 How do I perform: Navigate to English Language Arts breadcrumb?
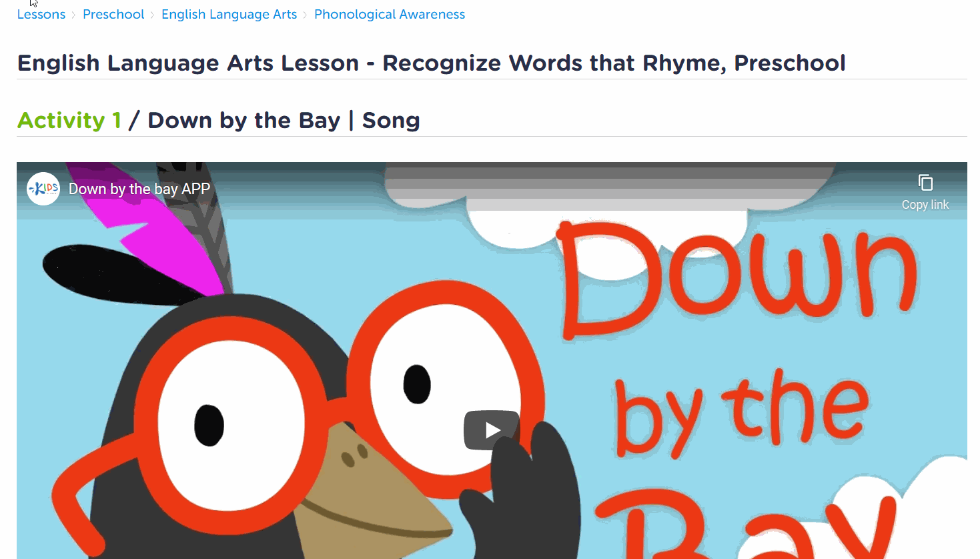(x=229, y=15)
